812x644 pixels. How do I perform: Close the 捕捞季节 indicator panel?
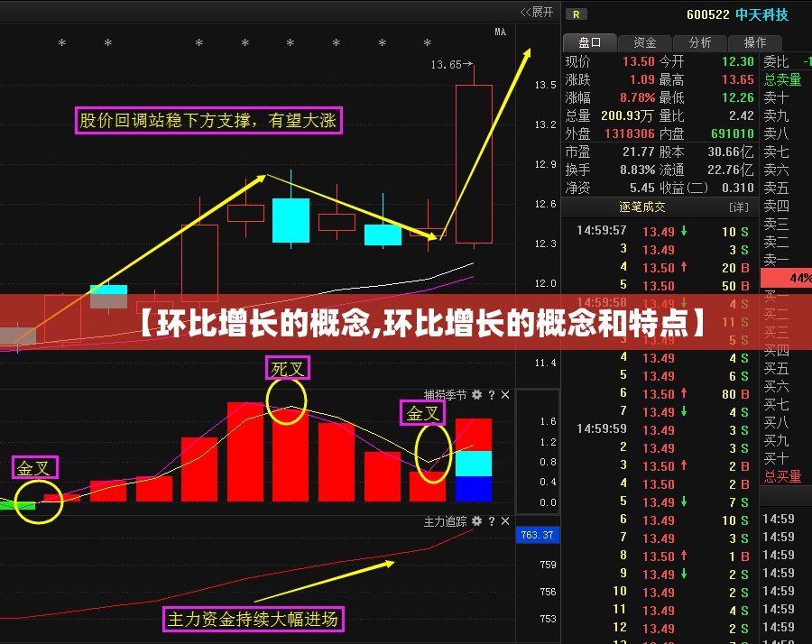pyautogui.click(x=505, y=395)
